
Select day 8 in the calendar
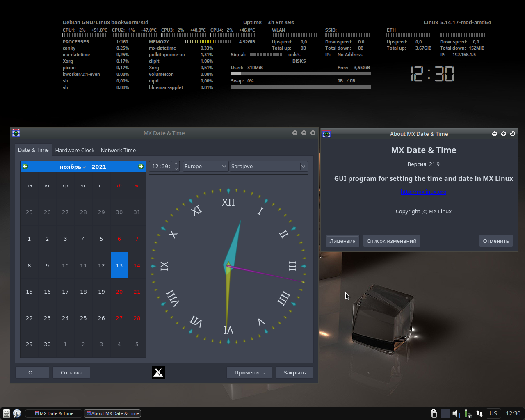tap(29, 265)
